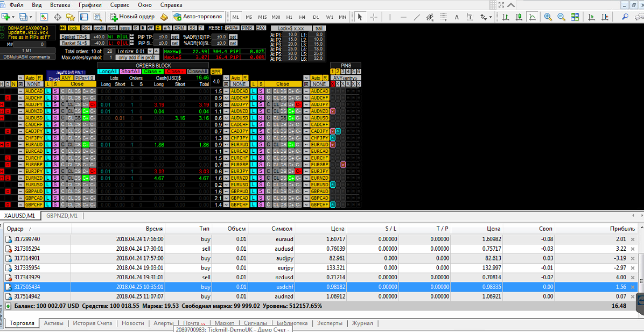Switch to candlestick chart mode
644x332 pixels.
point(519,17)
